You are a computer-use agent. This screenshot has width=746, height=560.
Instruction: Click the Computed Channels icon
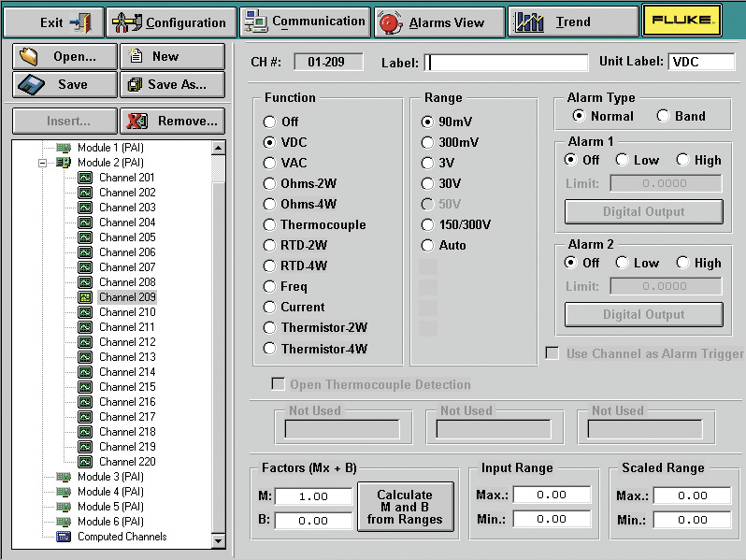click(64, 537)
